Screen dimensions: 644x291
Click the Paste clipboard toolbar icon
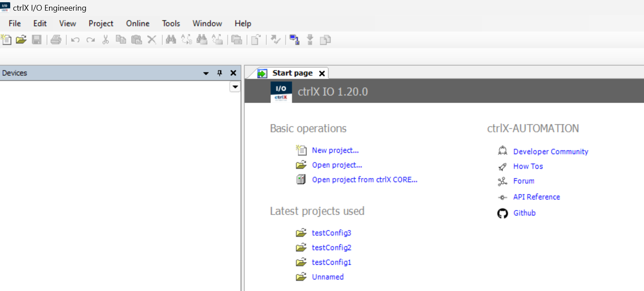[x=136, y=40]
